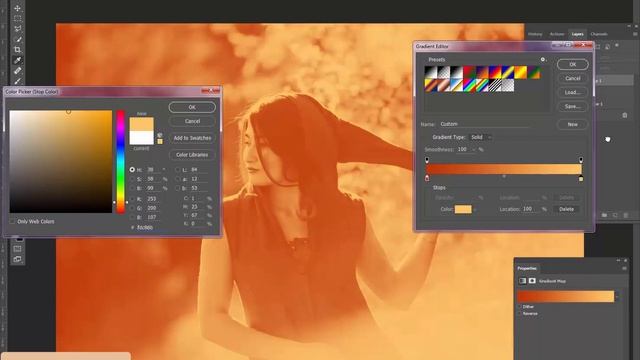Enable the Reverse checkbox in Properties
This screenshot has width=640, height=360.
[x=520, y=313]
